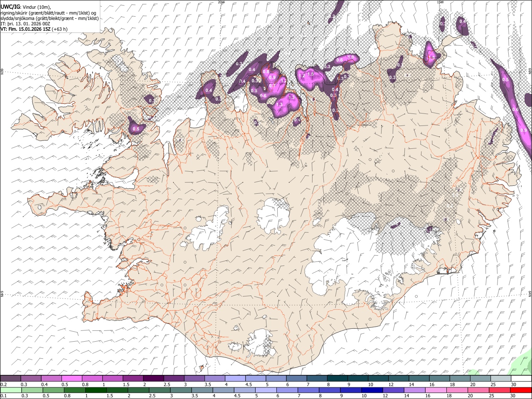Pick the top-row swatch between 4 and 4.5

236,378
